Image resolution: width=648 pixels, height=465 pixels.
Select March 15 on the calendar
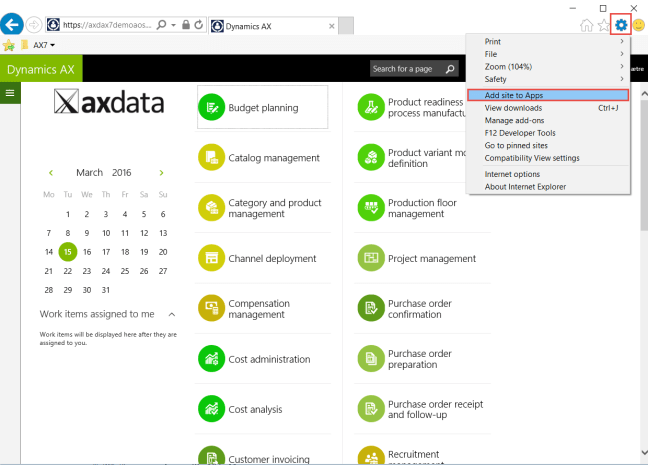pos(67,252)
